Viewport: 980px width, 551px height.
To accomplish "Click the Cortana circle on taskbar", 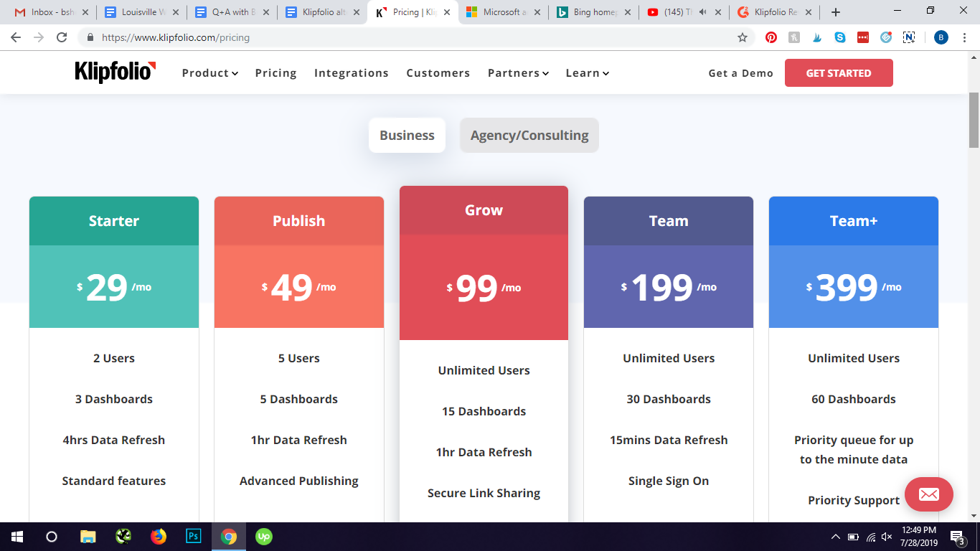I will [52, 536].
